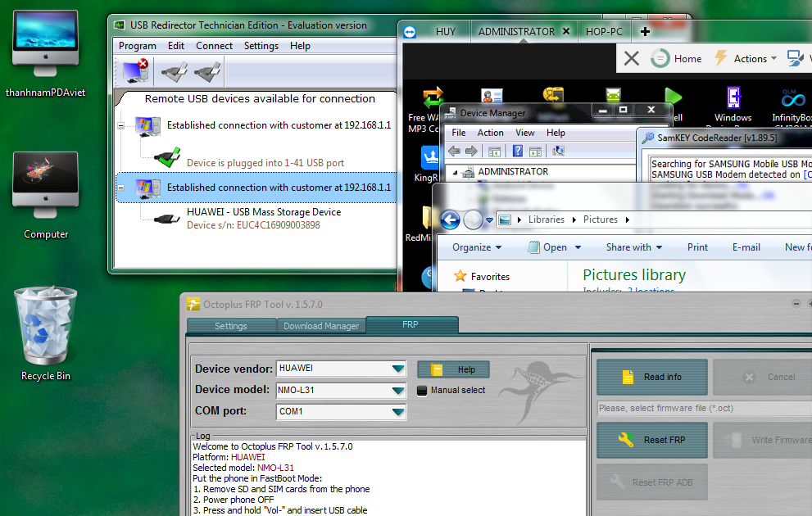Click disconnect computer icon in USB Redirector toolbar

coord(135,71)
